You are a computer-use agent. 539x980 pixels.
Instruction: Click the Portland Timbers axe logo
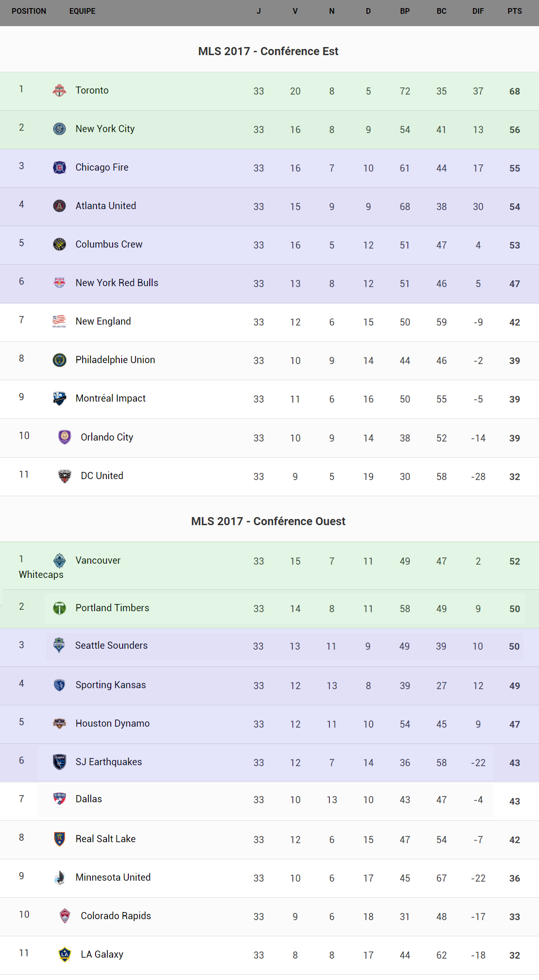[59, 608]
